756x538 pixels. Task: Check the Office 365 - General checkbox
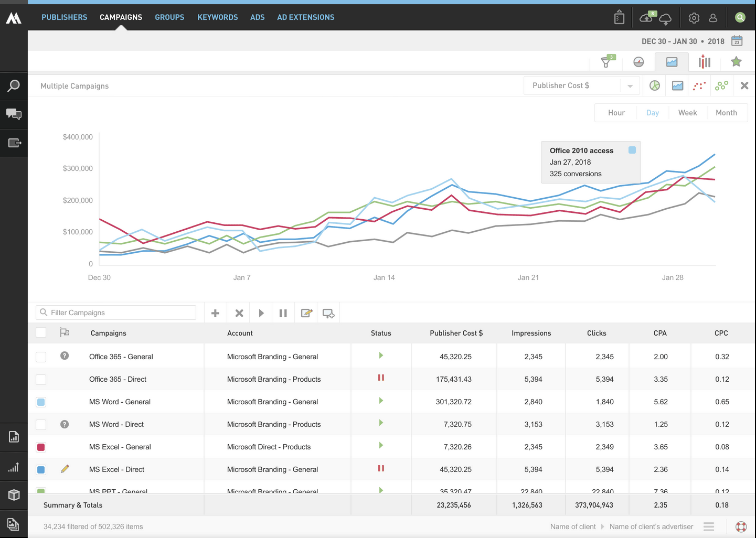click(41, 357)
